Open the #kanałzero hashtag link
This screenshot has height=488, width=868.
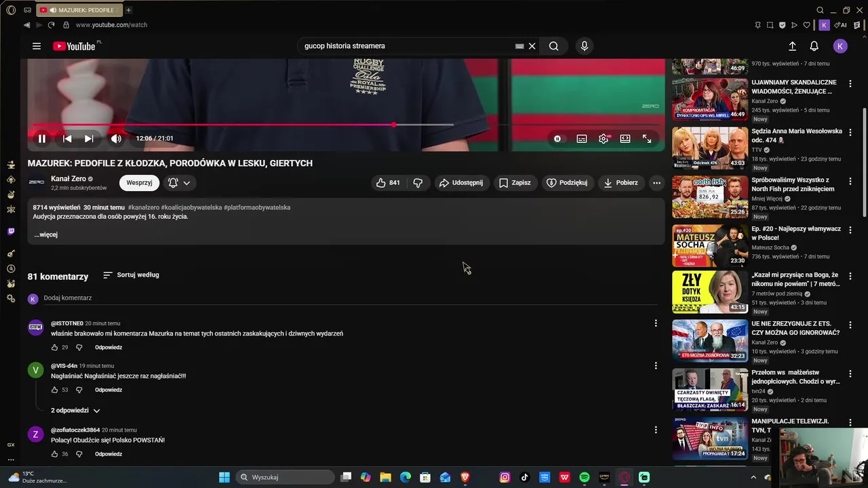click(144, 207)
